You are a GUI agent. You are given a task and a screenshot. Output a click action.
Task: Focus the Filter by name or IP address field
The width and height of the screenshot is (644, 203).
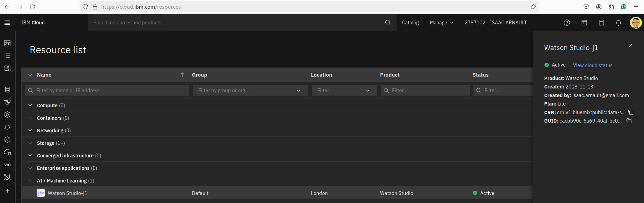(107, 91)
